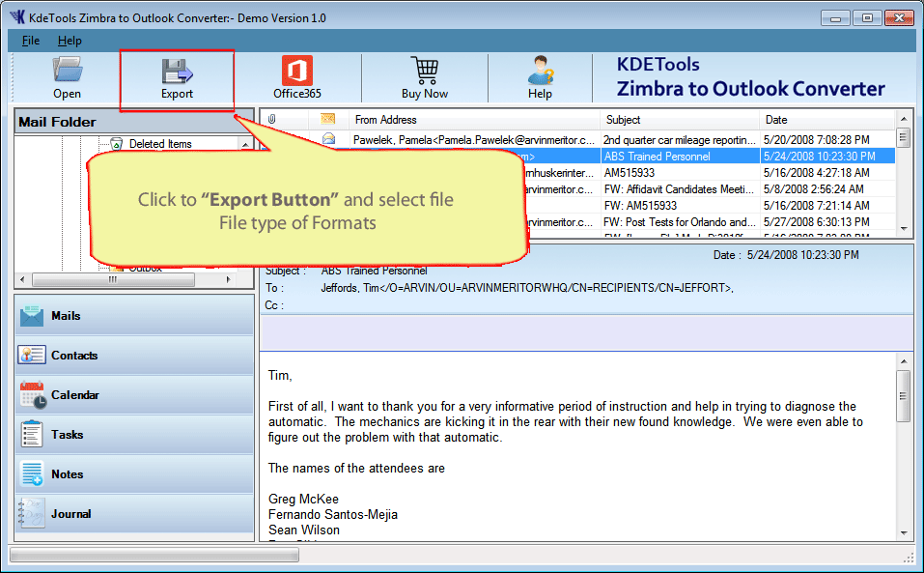
Task: Click the attachment paperclip column header
Action: click(x=271, y=120)
